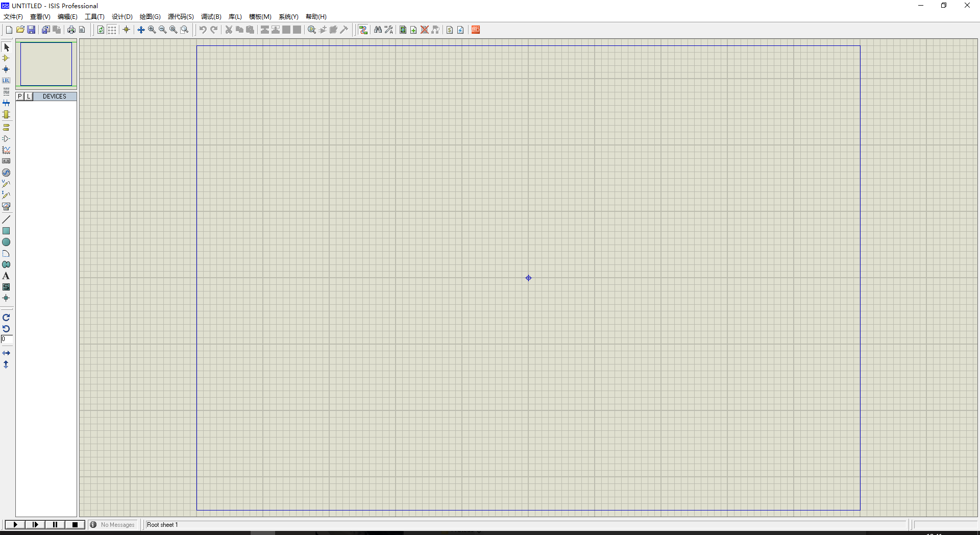This screenshot has width=980, height=535.
Task: Pick the Text Script tool
Action: coord(6,92)
